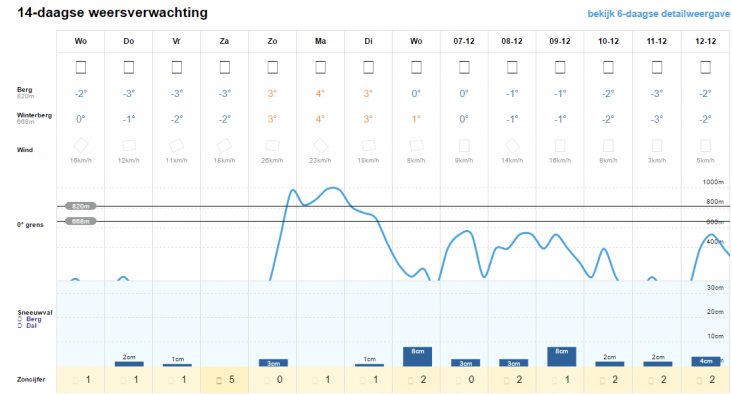
Task: Open the 6-daagse detailweergave link
Action: click(x=658, y=14)
